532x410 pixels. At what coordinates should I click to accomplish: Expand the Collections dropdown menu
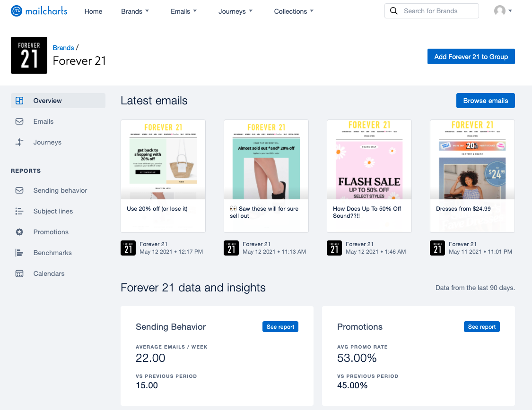(294, 11)
